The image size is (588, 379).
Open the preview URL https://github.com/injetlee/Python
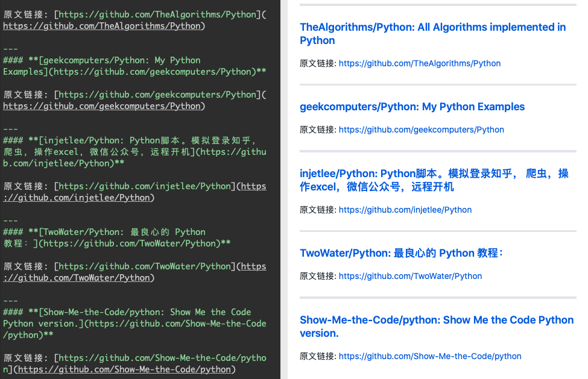point(405,210)
